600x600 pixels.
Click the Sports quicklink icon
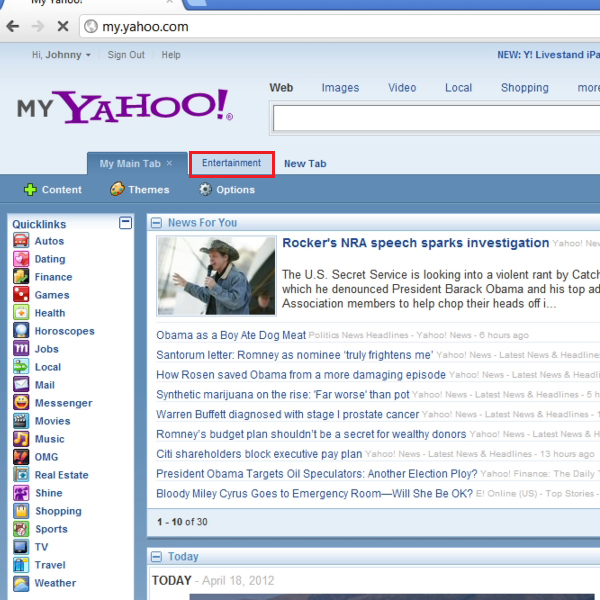coord(21,528)
